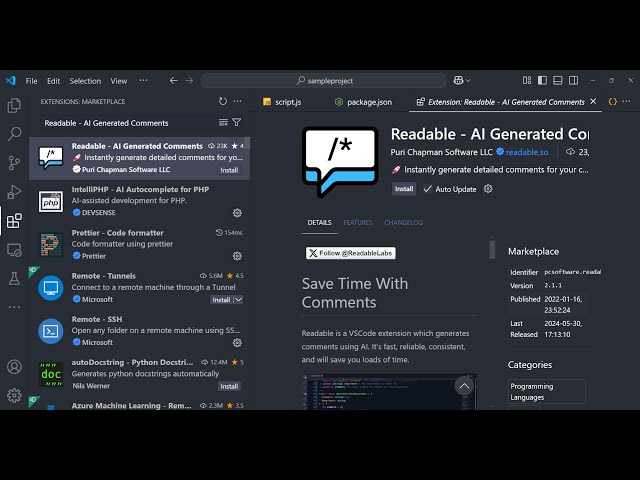This screenshot has width=640, height=480.
Task: Clear extensions search results icon
Action: (x=223, y=123)
